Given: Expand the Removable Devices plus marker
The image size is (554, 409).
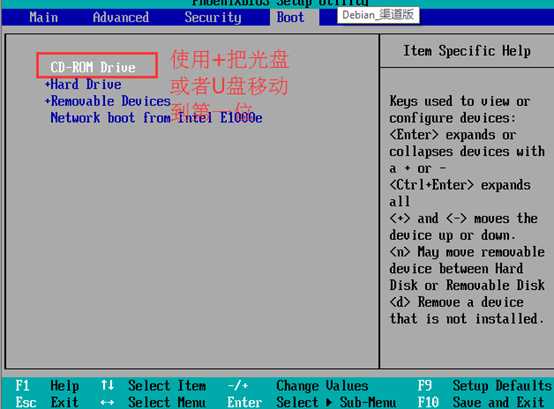Looking at the screenshot, I should [47, 101].
